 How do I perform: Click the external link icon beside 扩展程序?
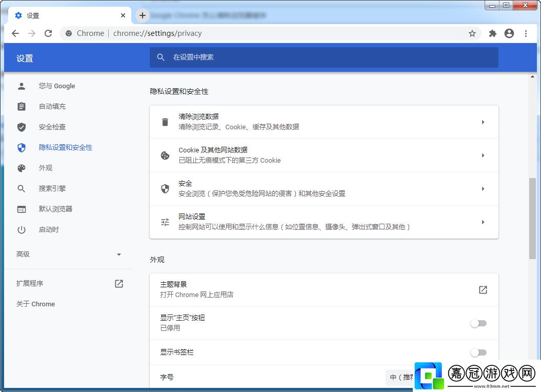point(118,284)
